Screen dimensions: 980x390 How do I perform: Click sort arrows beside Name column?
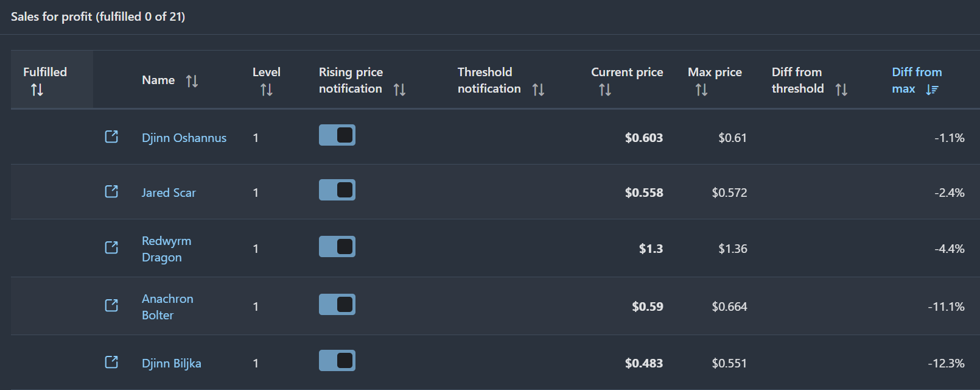(192, 81)
